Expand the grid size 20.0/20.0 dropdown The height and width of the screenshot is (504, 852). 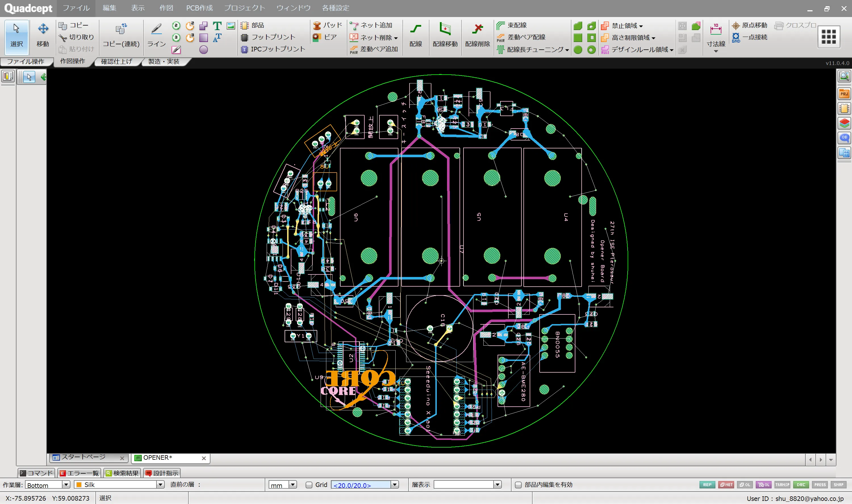click(394, 485)
